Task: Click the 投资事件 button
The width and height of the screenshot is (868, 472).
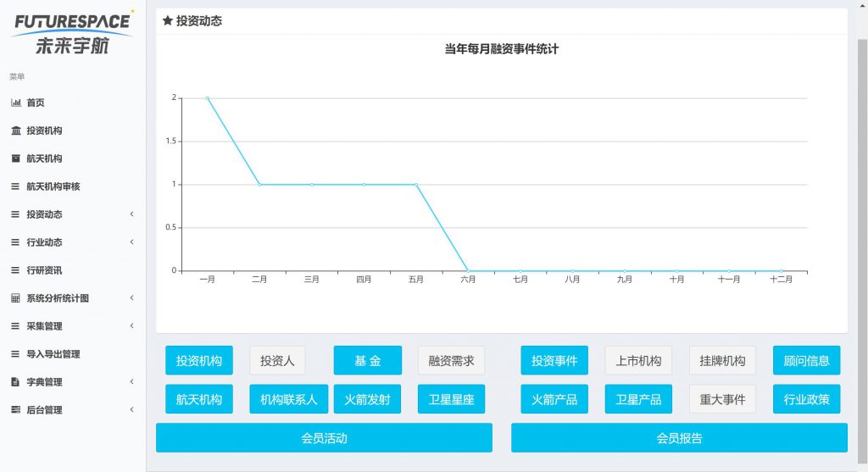Action: coord(554,361)
